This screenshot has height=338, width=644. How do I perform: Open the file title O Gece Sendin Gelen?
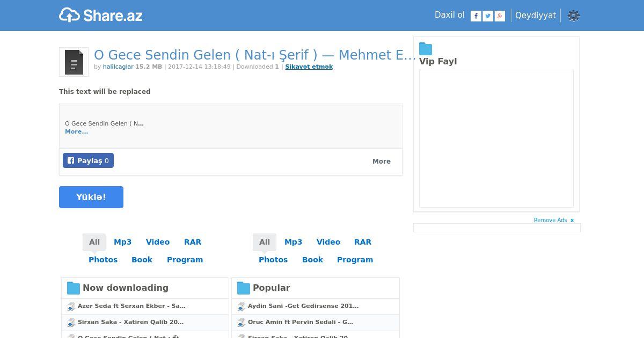tap(255, 55)
